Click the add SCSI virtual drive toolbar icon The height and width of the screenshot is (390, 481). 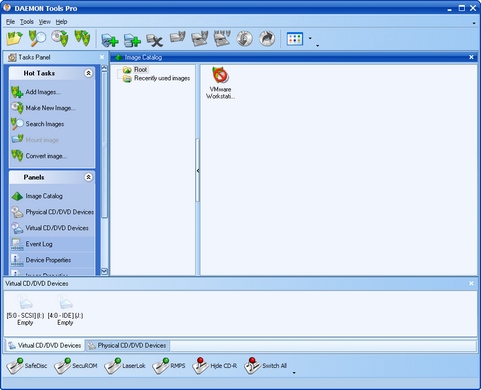pyautogui.click(x=110, y=40)
